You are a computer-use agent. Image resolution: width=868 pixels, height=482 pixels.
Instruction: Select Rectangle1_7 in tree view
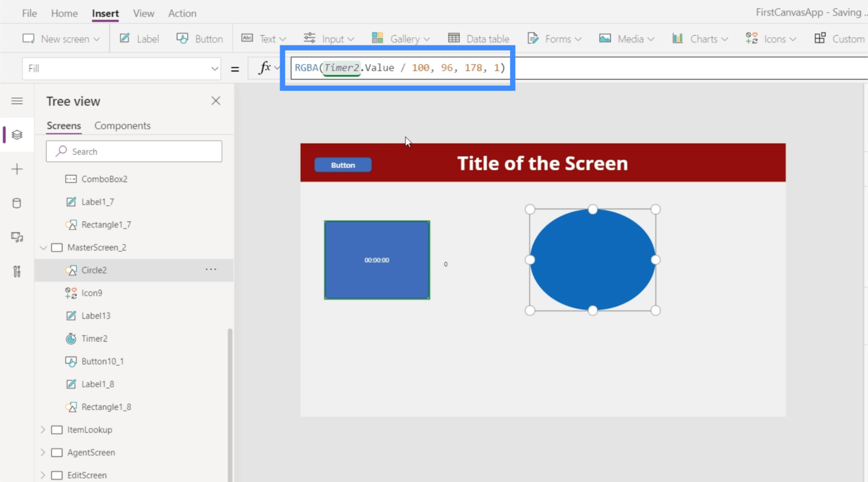(x=106, y=224)
